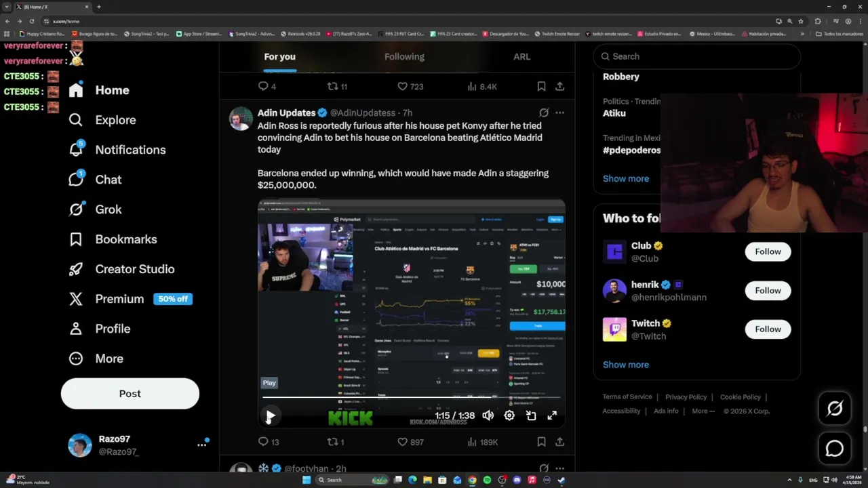Open Adin Updates display name link

point(286,113)
